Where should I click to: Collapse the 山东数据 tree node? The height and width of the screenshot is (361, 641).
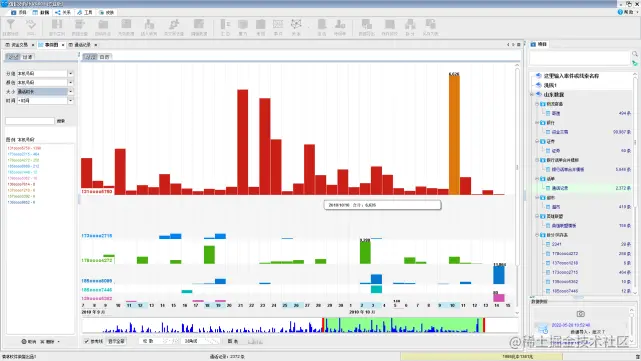[532, 94]
